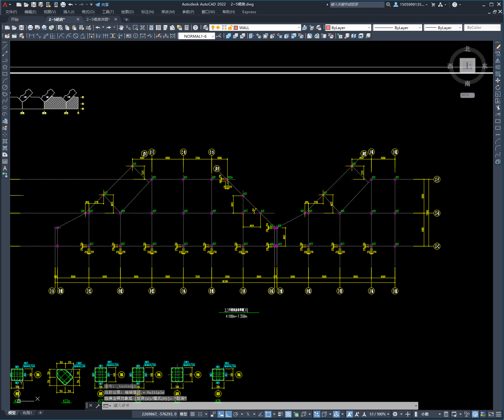The height and width of the screenshot is (420, 504).
Task: Click the 共享 share button
Action: [102, 5]
